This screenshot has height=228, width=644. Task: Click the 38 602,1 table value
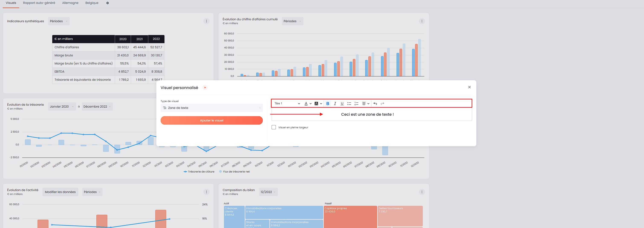123,47
